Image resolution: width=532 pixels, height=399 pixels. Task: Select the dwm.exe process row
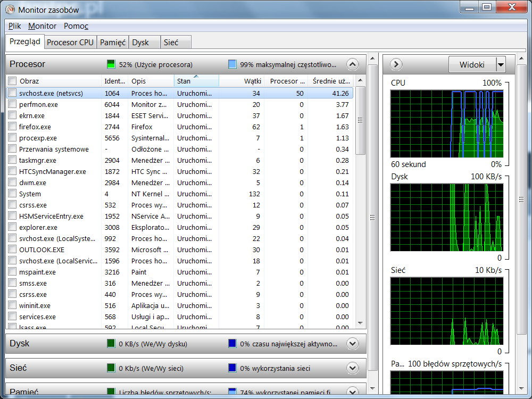[x=180, y=182]
